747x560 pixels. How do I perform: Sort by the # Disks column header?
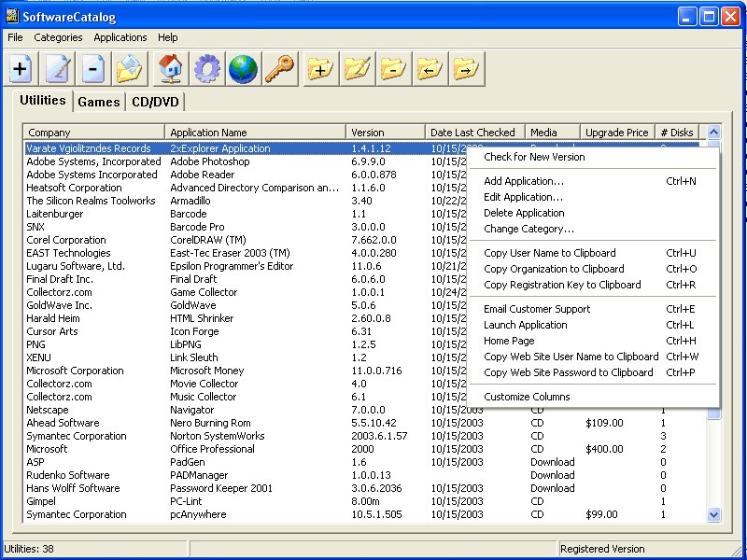tap(678, 133)
